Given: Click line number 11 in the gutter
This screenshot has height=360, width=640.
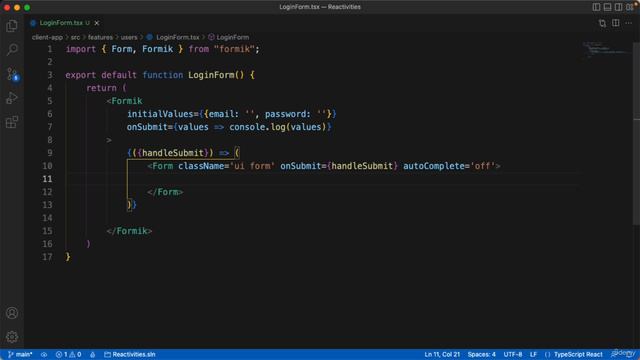Looking at the screenshot, I should click(x=47, y=179).
